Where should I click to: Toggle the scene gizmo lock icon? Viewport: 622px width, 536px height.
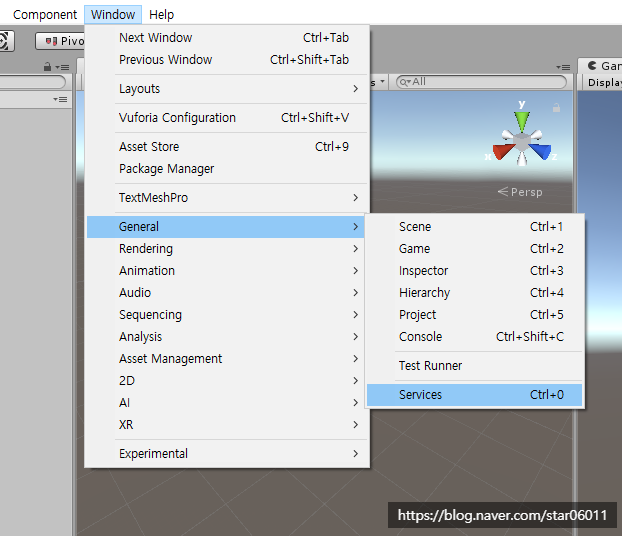[557, 108]
